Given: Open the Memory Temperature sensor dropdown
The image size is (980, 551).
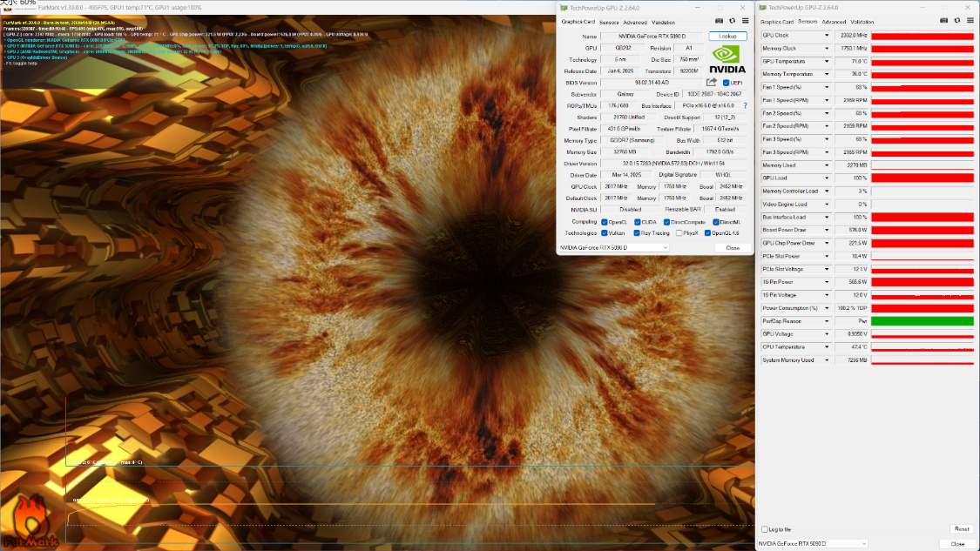Looking at the screenshot, I should pyautogui.click(x=827, y=74).
